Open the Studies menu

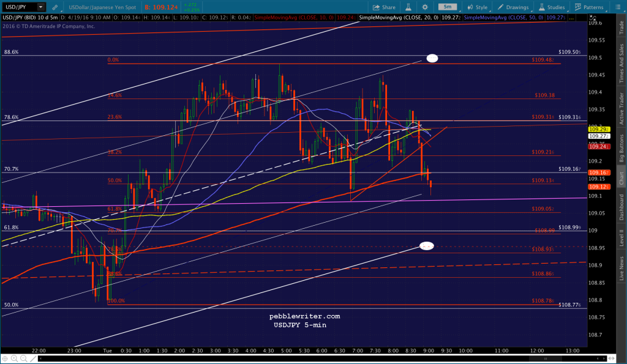point(552,7)
